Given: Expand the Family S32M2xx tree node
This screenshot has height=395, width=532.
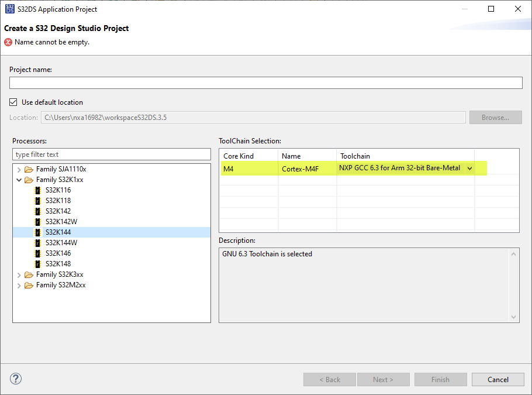Looking at the screenshot, I should tap(19, 285).
